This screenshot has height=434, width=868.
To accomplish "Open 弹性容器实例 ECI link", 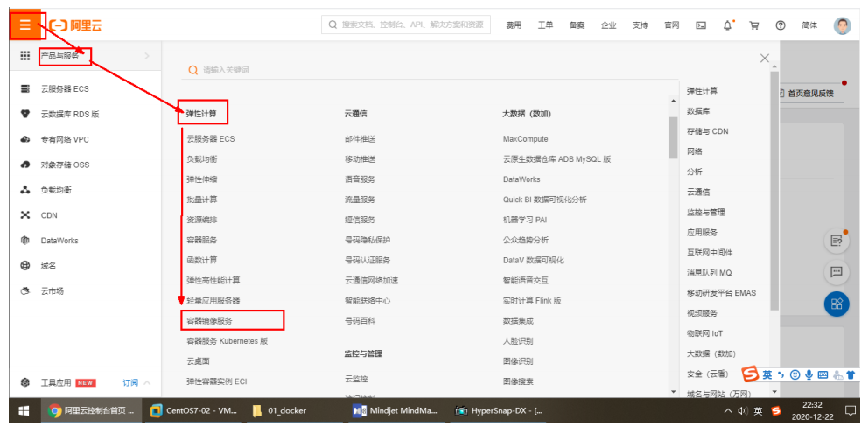I will tap(216, 381).
